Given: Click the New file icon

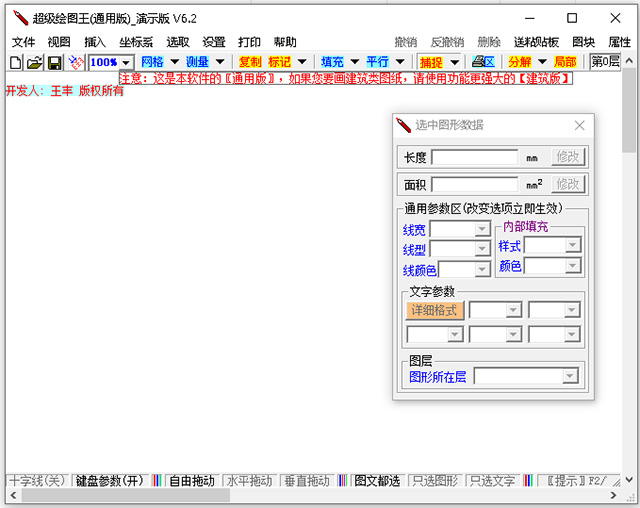Looking at the screenshot, I should point(15,62).
